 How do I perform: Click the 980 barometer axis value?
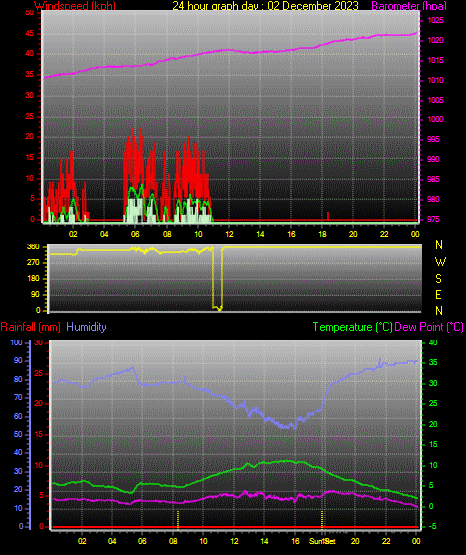pos(433,199)
